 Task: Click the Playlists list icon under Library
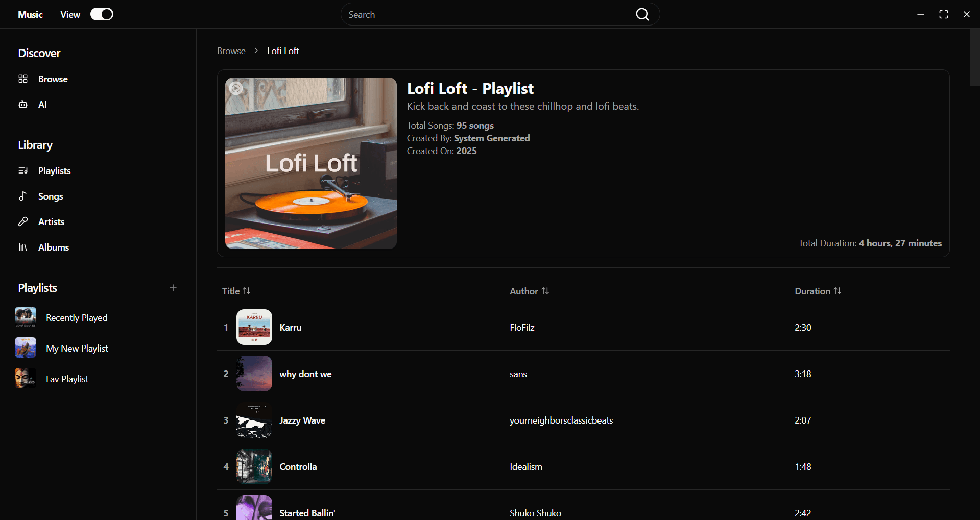point(23,171)
